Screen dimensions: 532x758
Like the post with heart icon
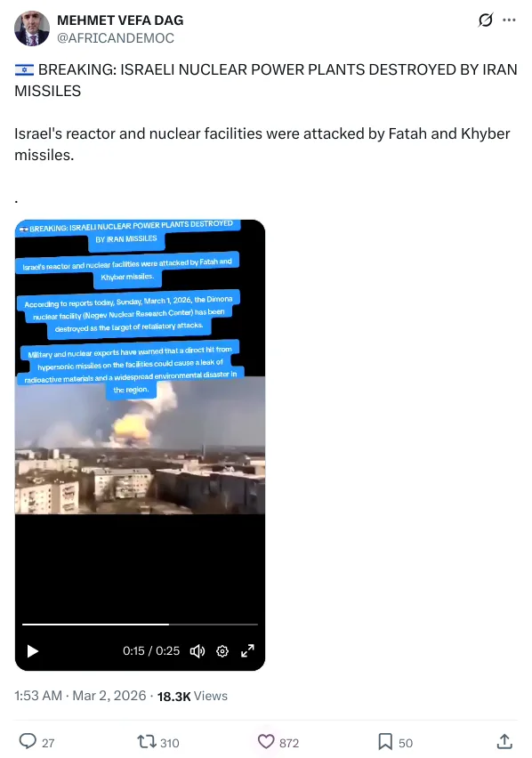click(266, 742)
